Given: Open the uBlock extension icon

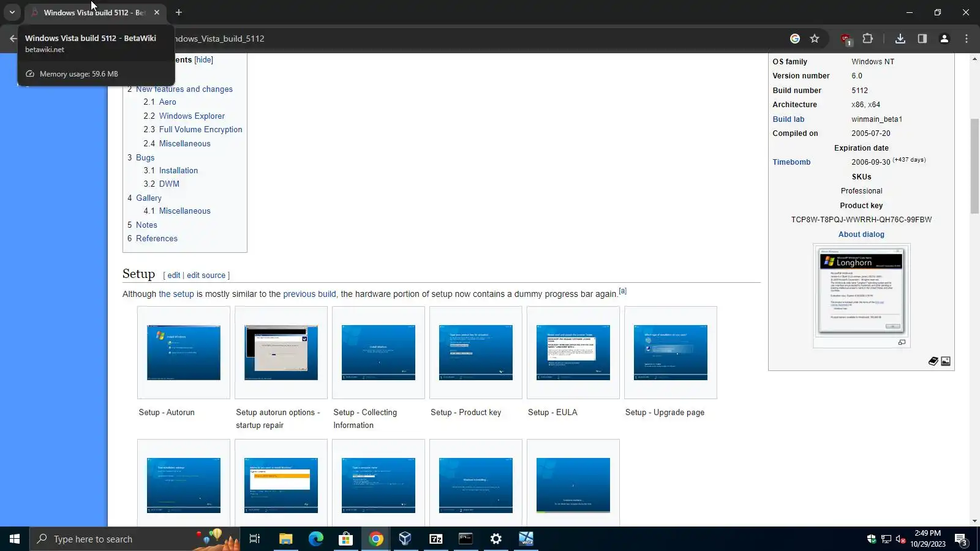Looking at the screenshot, I should [846, 39].
